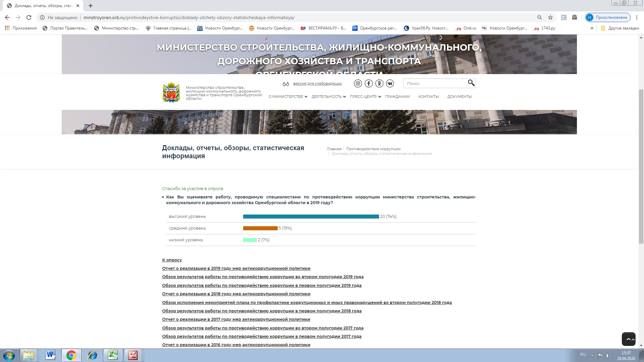Open Excel from the Windows taskbar
Image resolution: width=644 pixels, height=362 pixels.
[x=112, y=355]
